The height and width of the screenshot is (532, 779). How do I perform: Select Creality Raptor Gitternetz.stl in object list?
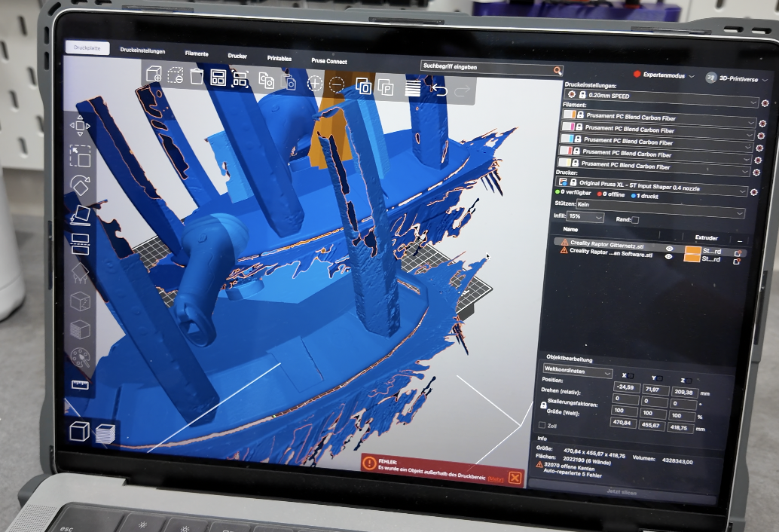606,244
